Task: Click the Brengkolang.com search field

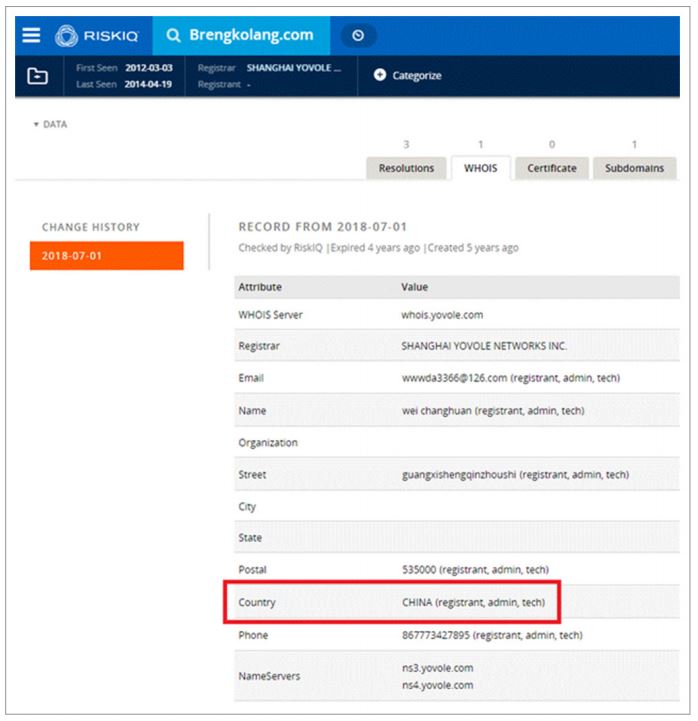Action: click(250, 35)
